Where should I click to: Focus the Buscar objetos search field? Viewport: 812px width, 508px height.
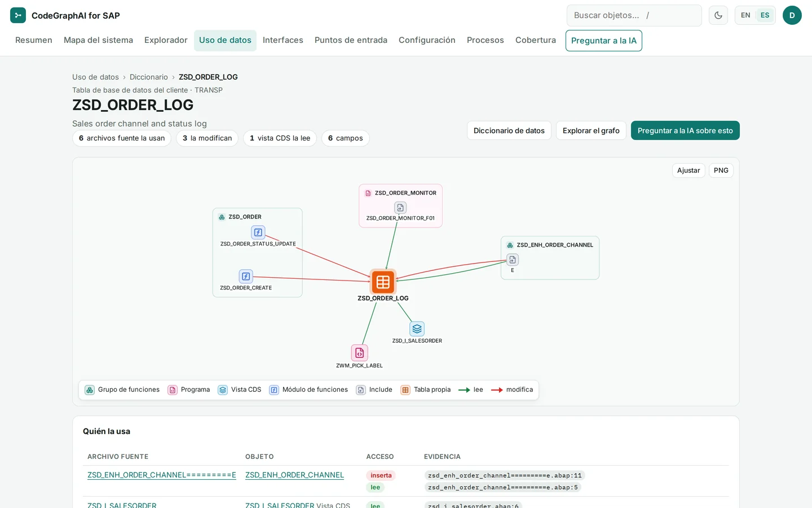click(x=634, y=15)
